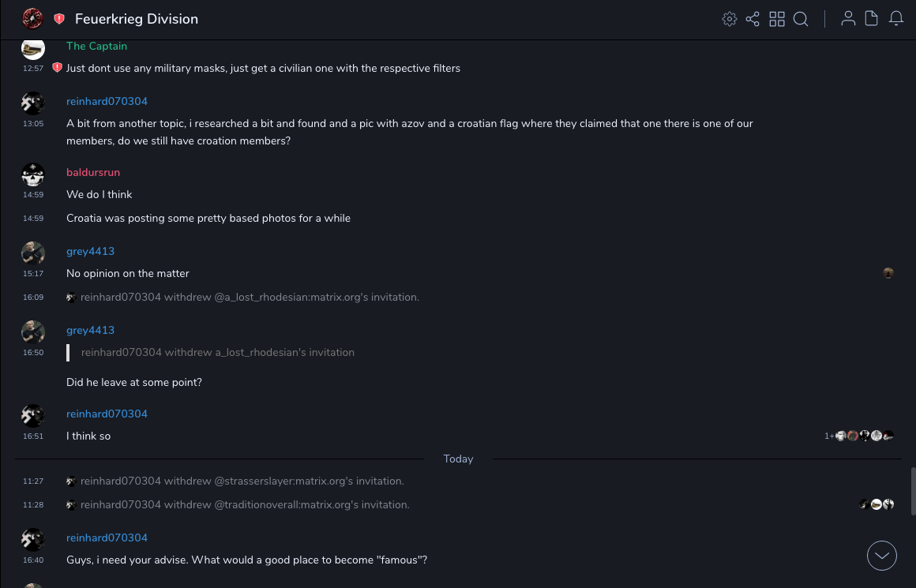Open the notifications bell panel
The image size is (916, 588).
pyautogui.click(x=896, y=19)
